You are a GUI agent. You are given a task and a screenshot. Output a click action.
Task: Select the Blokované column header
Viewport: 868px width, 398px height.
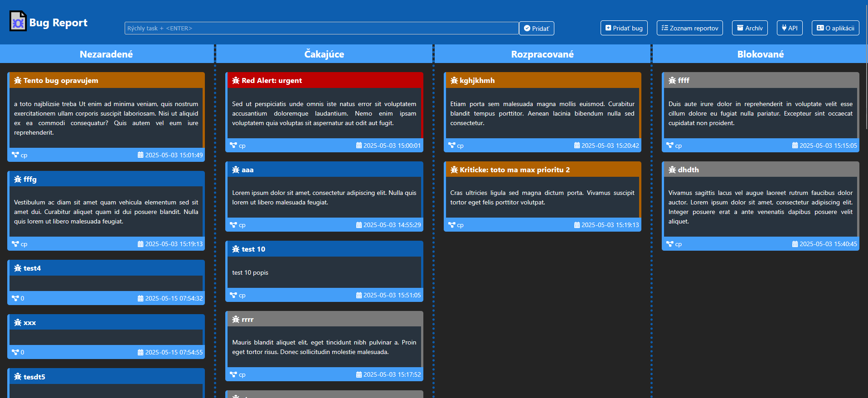[x=760, y=54]
